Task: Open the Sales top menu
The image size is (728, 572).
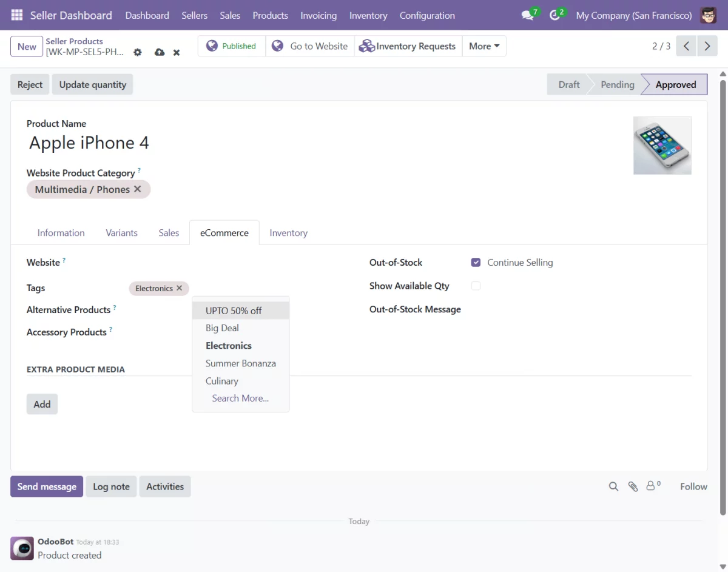Action: click(x=230, y=15)
